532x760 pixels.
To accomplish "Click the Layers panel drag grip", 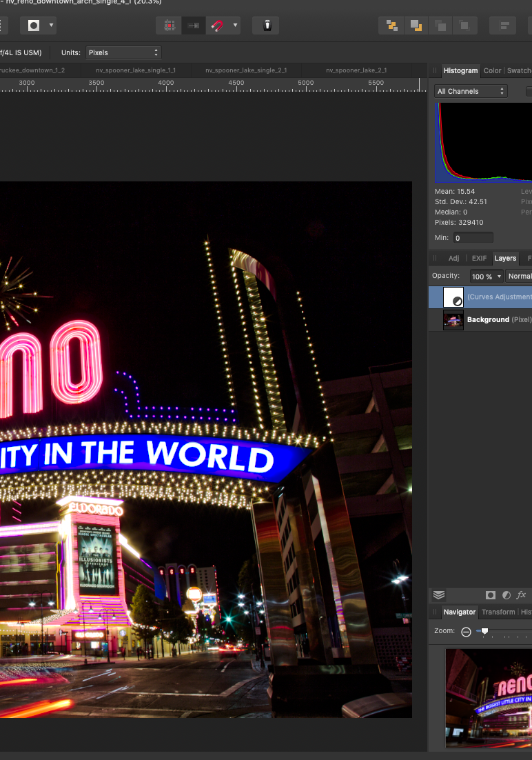I will click(x=435, y=259).
